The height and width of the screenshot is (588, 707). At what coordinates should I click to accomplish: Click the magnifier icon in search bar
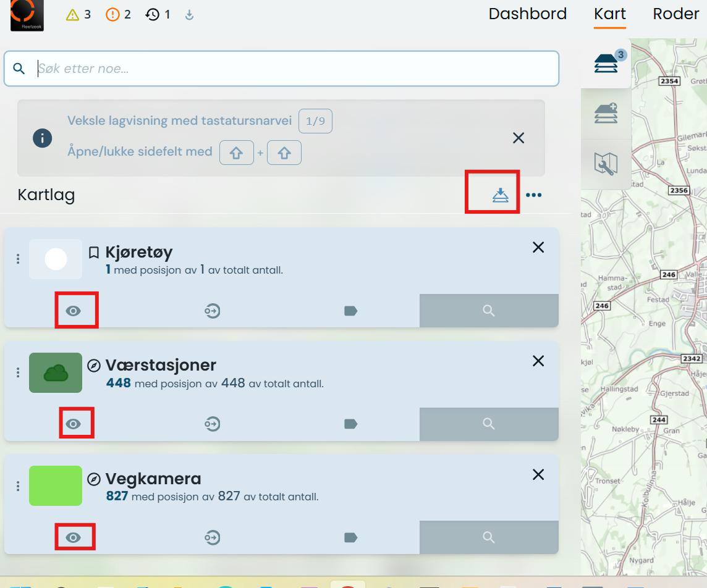click(19, 69)
